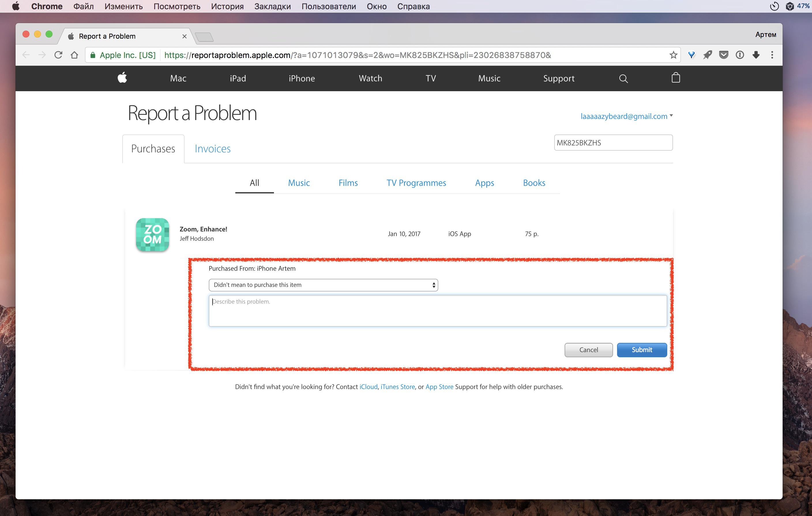812x516 pixels.
Task: Open the Пользователи menu
Action: [x=328, y=6]
